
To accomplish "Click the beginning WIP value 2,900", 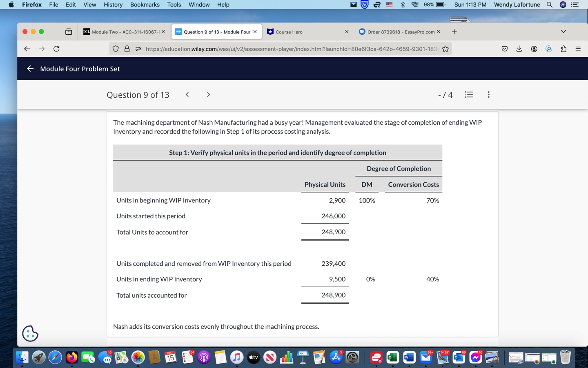I will 337,200.
